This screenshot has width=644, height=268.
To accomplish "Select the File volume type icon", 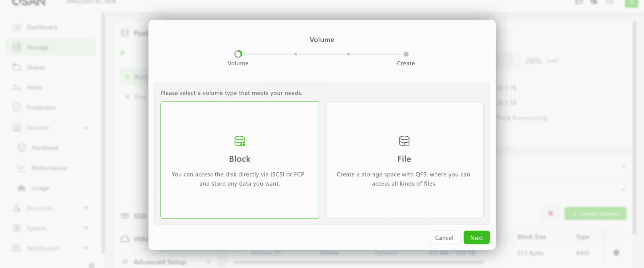I will pos(404,141).
